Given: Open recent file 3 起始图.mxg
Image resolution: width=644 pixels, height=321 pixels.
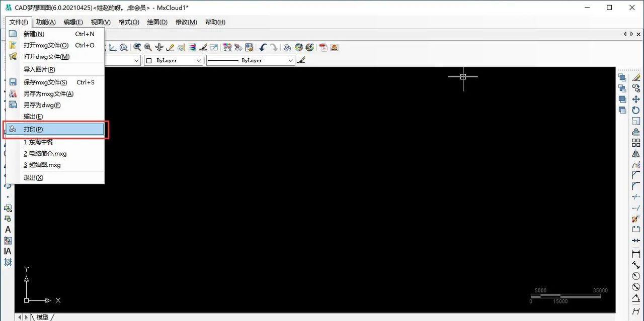Looking at the screenshot, I should click(55, 165).
